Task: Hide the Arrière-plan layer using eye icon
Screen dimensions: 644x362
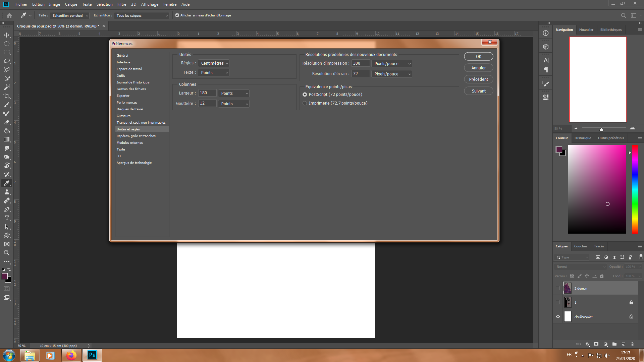Action: click(x=558, y=316)
